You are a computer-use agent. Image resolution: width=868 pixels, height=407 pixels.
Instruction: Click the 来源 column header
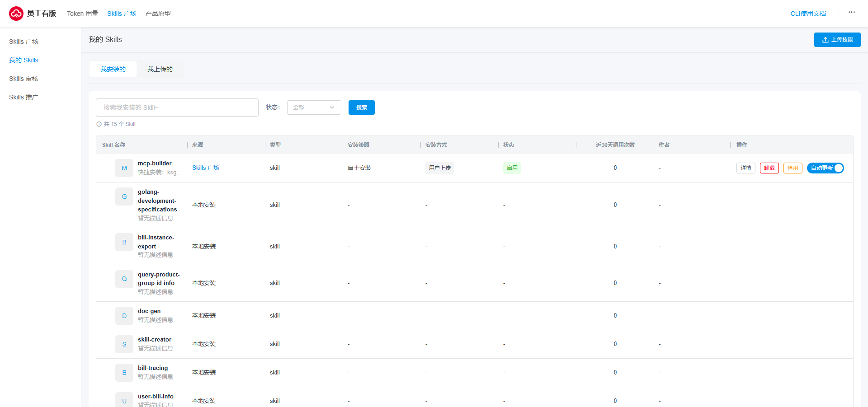[x=198, y=145]
